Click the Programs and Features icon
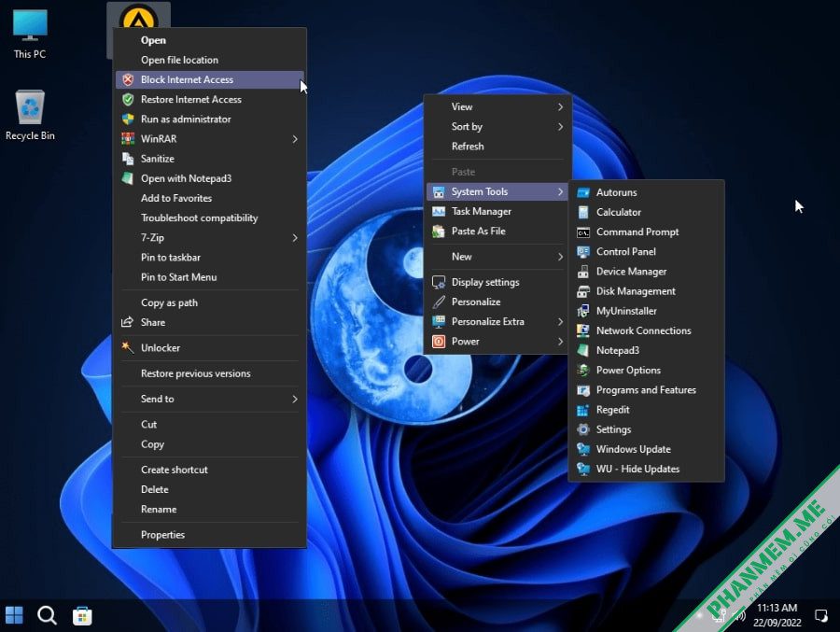Image resolution: width=840 pixels, height=632 pixels. [583, 390]
